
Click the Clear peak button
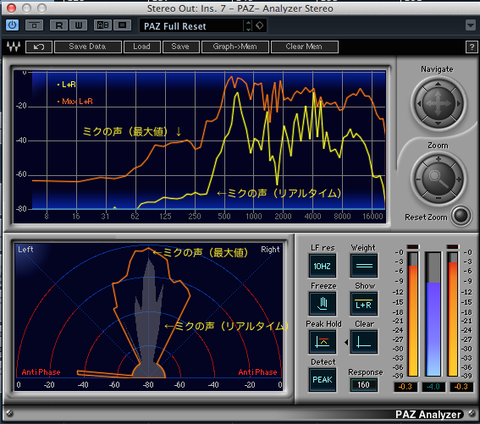pos(364,342)
